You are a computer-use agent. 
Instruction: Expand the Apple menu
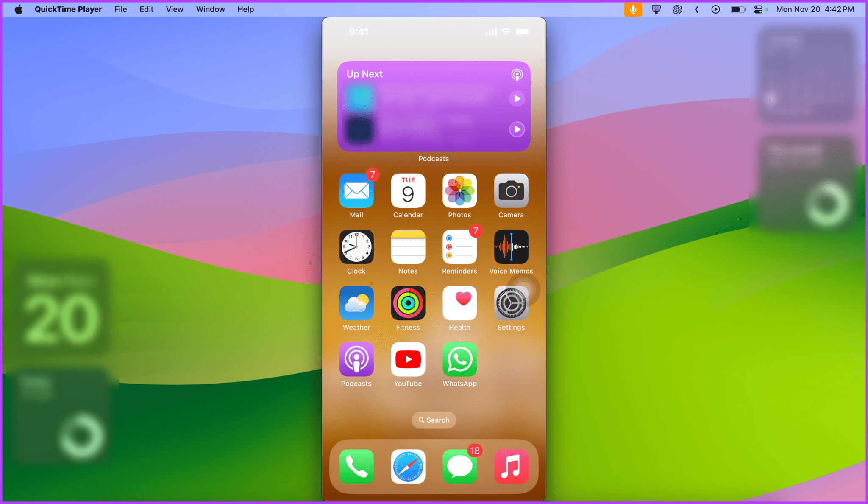click(19, 9)
